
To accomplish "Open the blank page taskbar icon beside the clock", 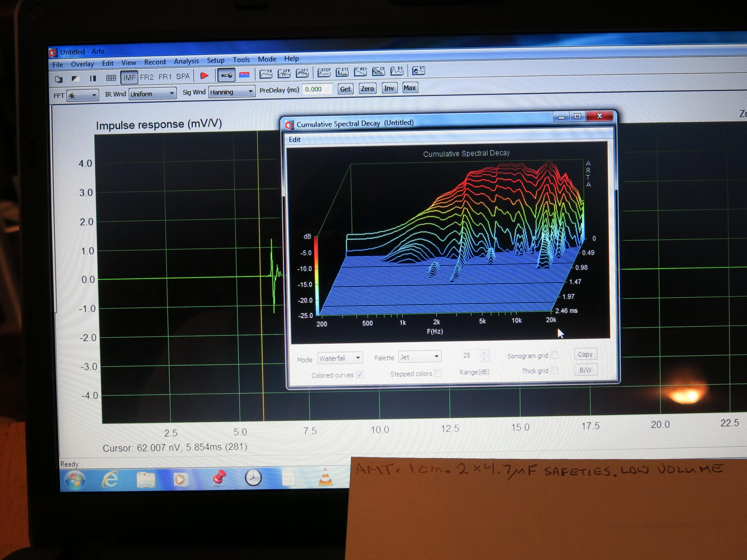I will click(x=289, y=478).
